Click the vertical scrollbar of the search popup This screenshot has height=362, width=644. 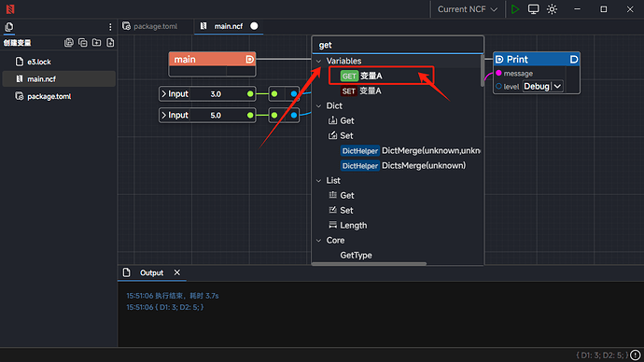click(483, 71)
